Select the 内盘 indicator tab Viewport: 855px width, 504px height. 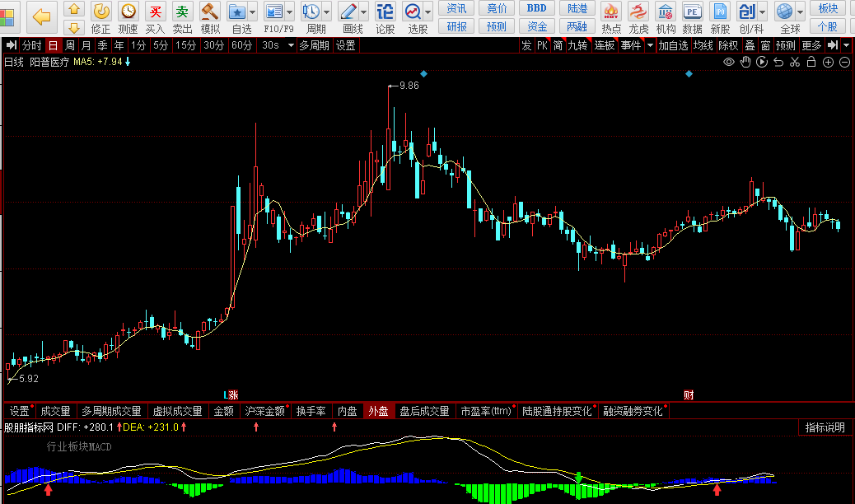point(348,411)
